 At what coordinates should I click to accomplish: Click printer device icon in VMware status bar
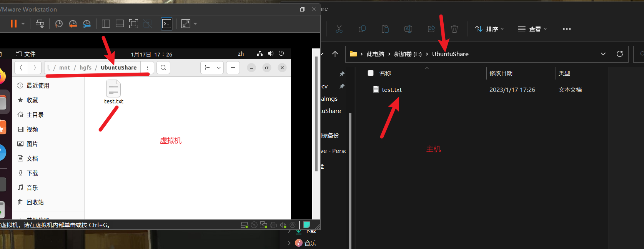(x=273, y=225)
